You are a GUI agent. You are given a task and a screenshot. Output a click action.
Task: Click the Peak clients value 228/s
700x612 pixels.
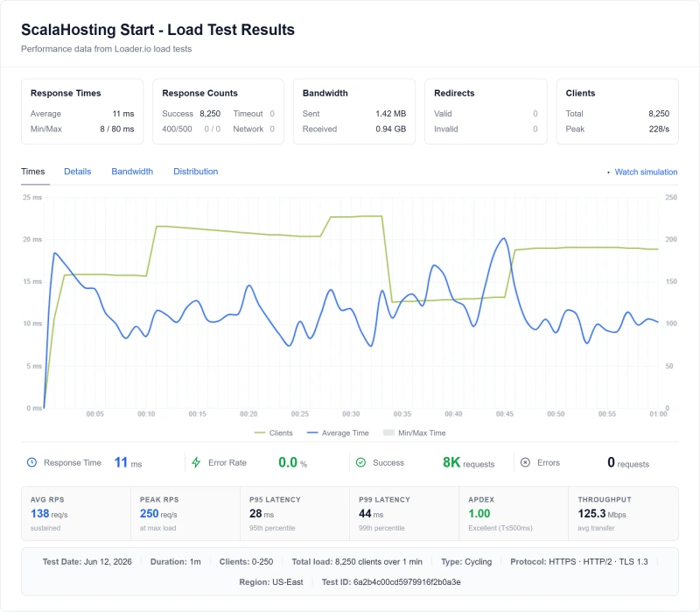coord(659,129)
